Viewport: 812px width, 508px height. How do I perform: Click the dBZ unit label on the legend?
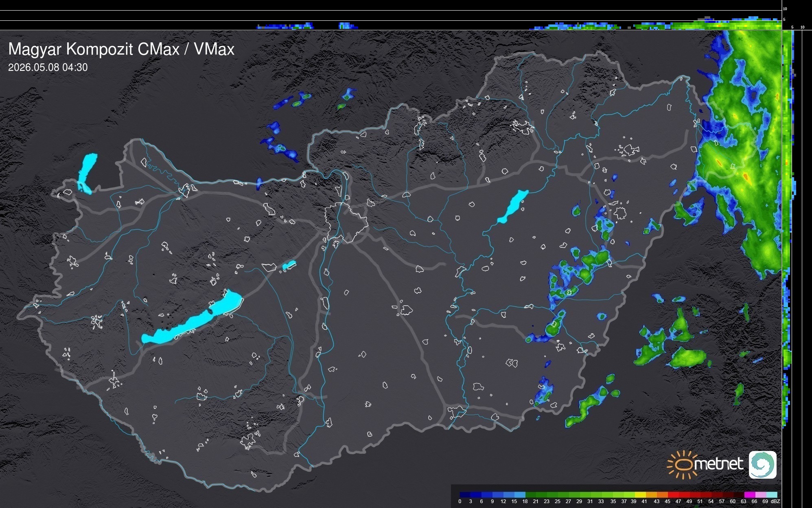pos(775,501)
